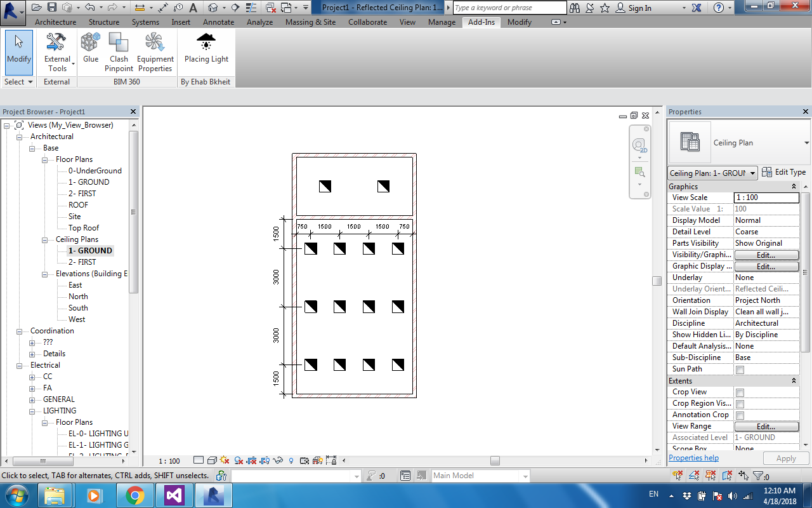Open the 2D steering wheel in navigation bar
This screenshot has width=812, height=508.
point(639,145)
